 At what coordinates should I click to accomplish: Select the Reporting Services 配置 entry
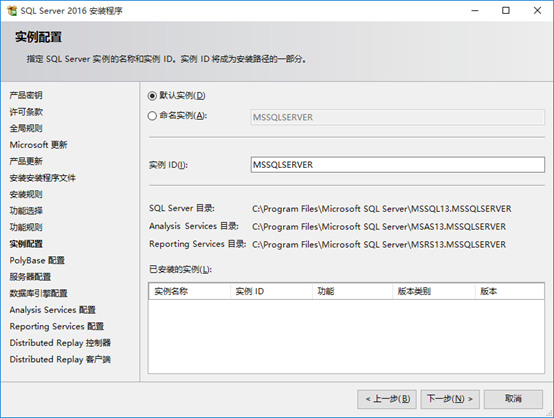tap(57, 326)
